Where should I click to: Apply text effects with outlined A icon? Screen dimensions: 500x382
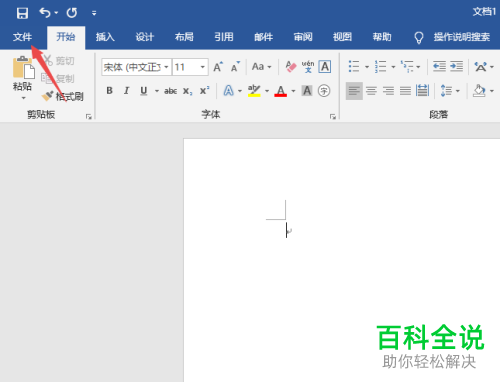click(228, 91)
